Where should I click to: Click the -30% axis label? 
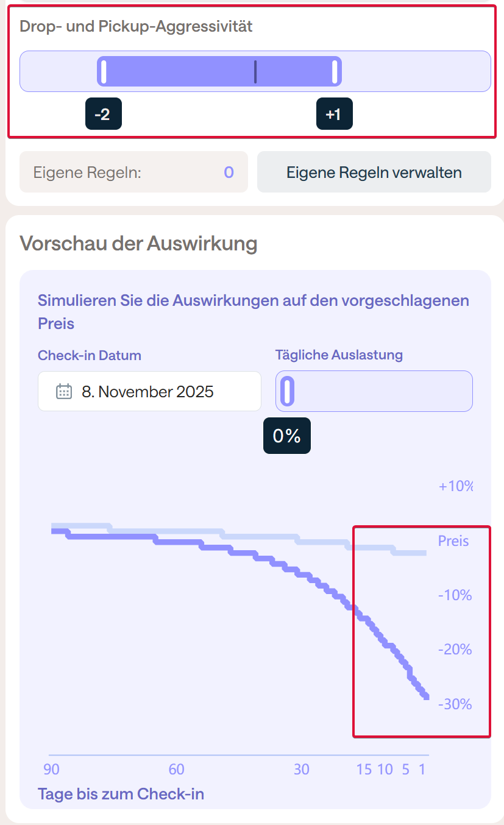455,704
